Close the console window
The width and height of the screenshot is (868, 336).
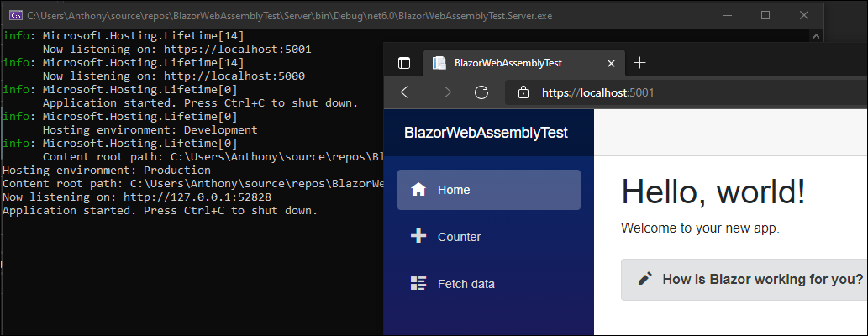click(x=804, y=15)
